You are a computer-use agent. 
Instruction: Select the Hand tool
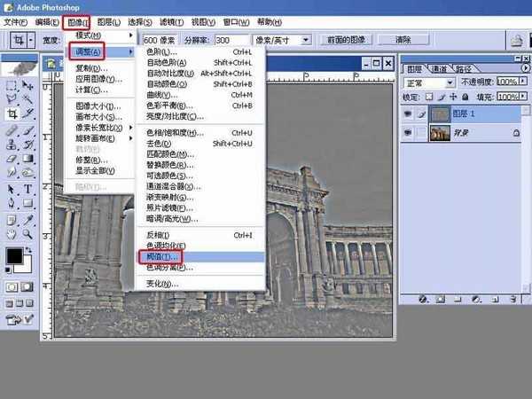pos(12,234)
